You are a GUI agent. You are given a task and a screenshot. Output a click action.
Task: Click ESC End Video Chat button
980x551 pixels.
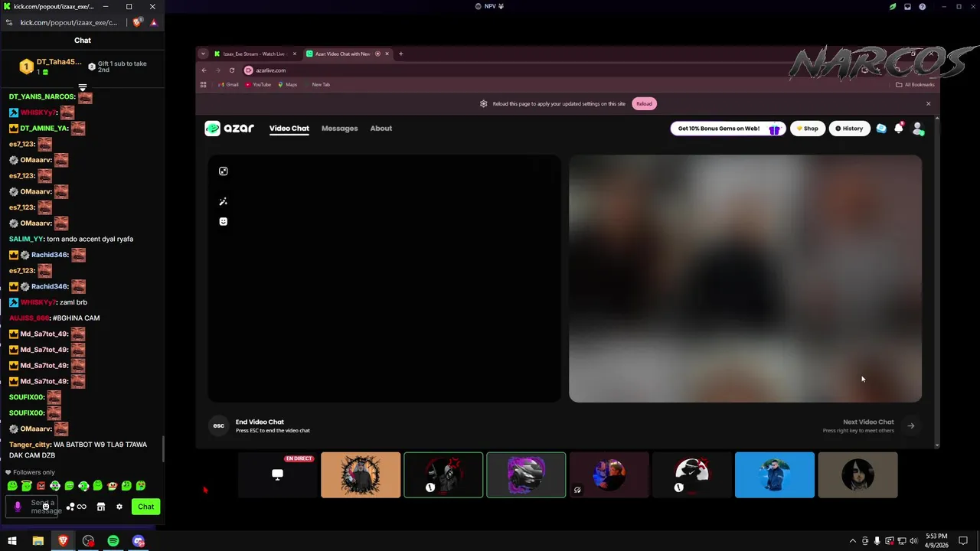click(219, 425)
